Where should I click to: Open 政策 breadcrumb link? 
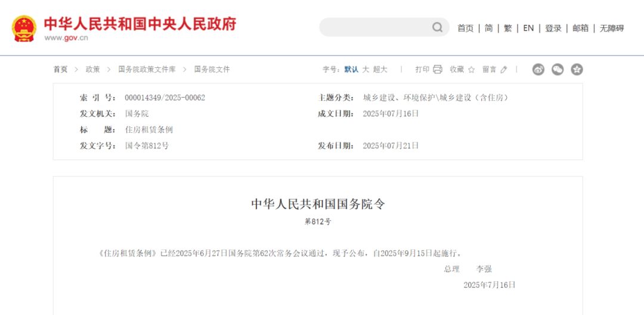tap(92, 69)
